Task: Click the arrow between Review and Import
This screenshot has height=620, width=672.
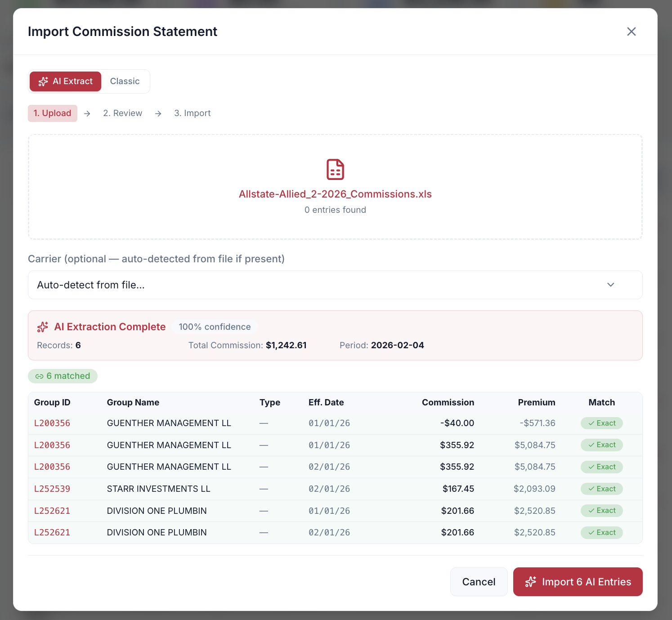Action: (158, 114)
